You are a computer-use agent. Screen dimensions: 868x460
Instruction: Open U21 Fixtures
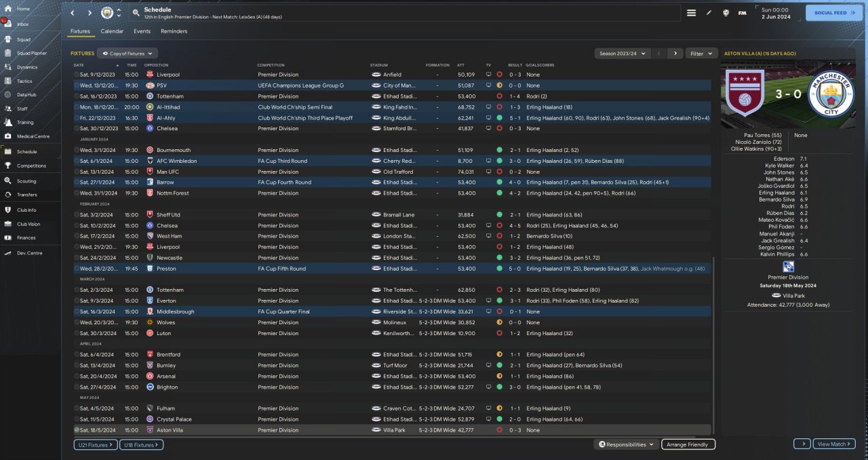[96, 444]
